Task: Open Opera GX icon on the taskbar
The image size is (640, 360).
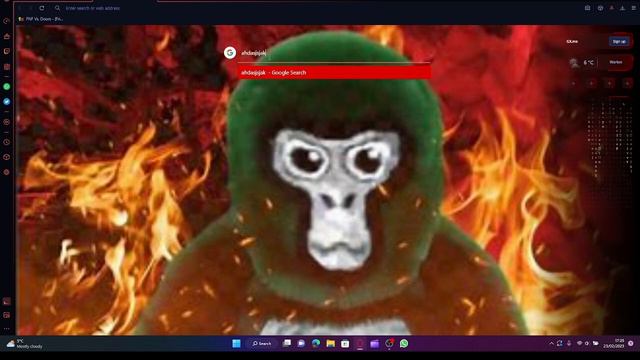Action: [x=360, y=344]
